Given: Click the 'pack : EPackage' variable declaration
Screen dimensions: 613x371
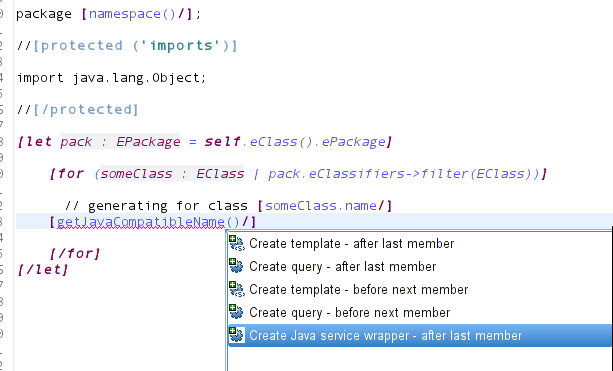Looking at the screenshot, I should click(120, 142).
